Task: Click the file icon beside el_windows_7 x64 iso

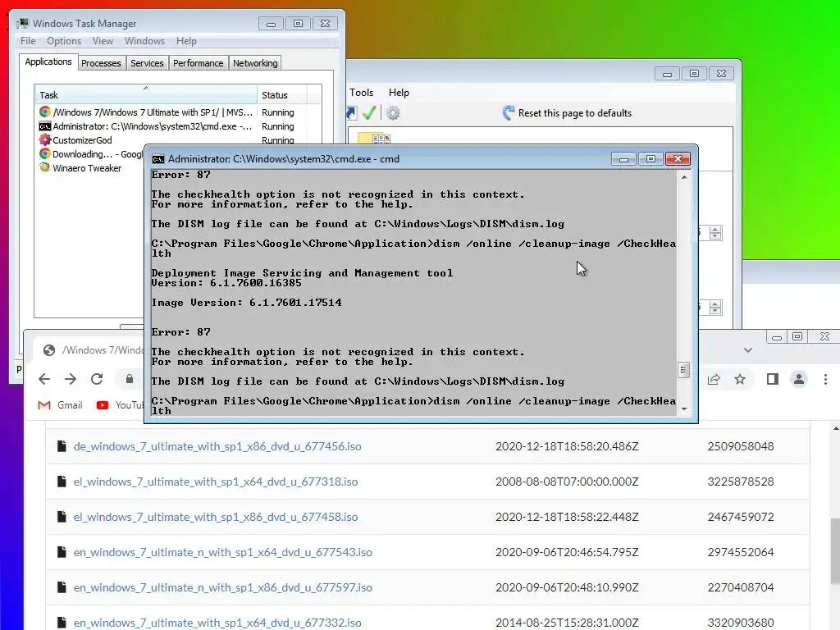Action: coord(62,481)
